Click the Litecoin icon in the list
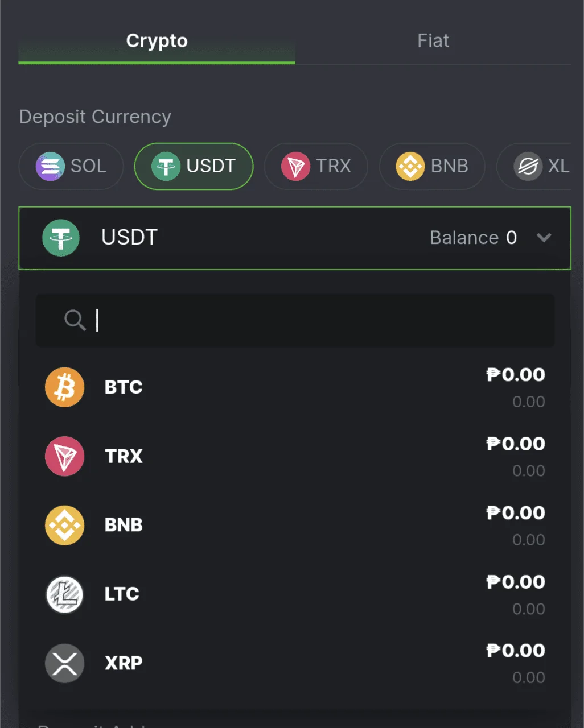 pos(65,594)
